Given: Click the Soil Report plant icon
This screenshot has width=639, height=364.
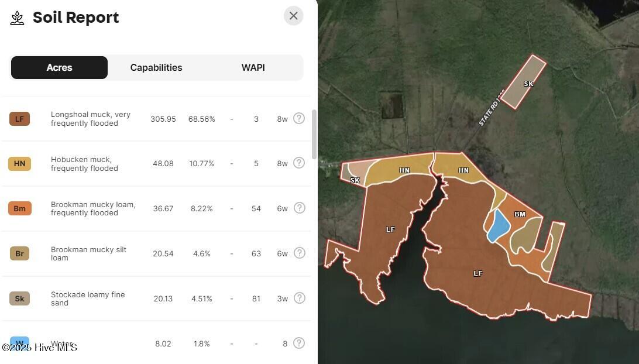Looking at the screenshot, I should [x=18, y=18].
